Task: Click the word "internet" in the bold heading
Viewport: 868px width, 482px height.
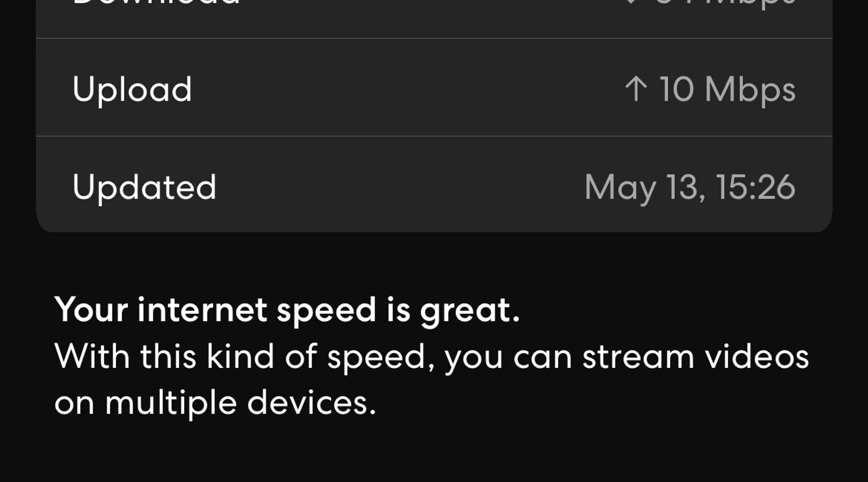Action: pos(202,309)
